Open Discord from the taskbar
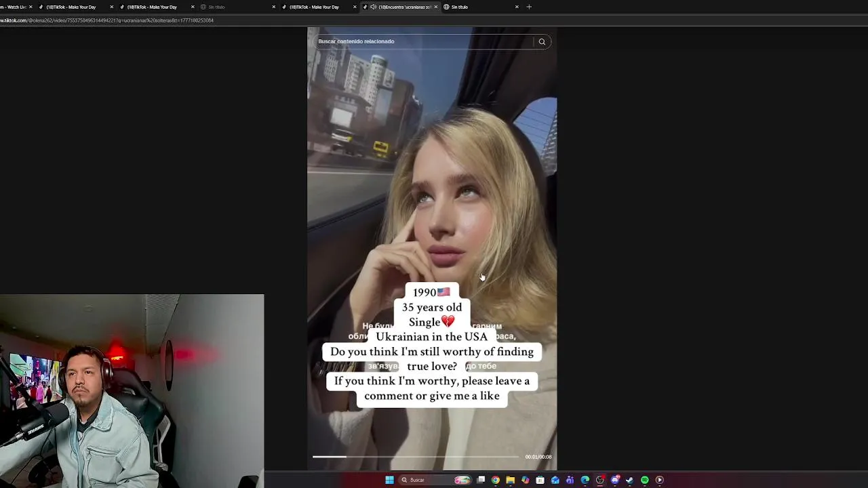The height and width of the screenshot is (488, 868). 615,480
